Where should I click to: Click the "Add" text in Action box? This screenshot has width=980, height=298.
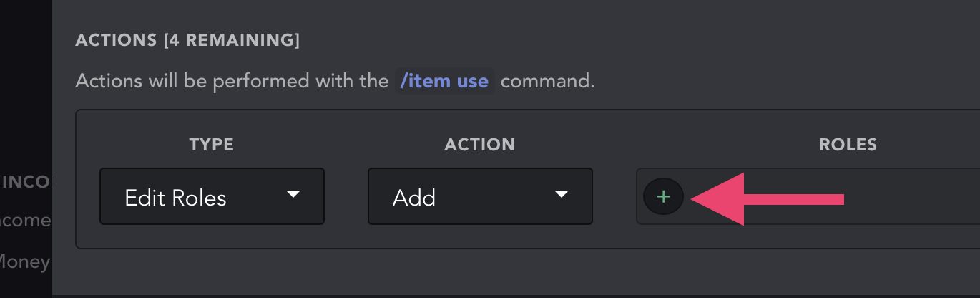click(414, 198)
